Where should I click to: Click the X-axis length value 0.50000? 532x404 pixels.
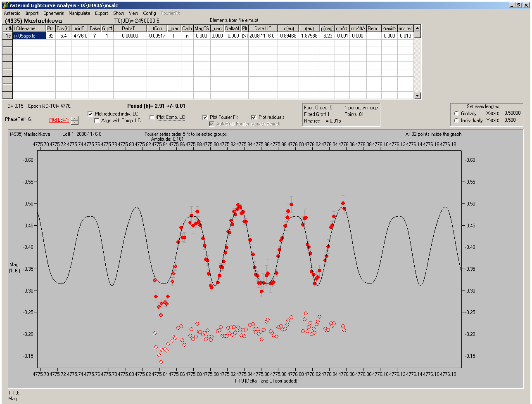pos(512,113)
